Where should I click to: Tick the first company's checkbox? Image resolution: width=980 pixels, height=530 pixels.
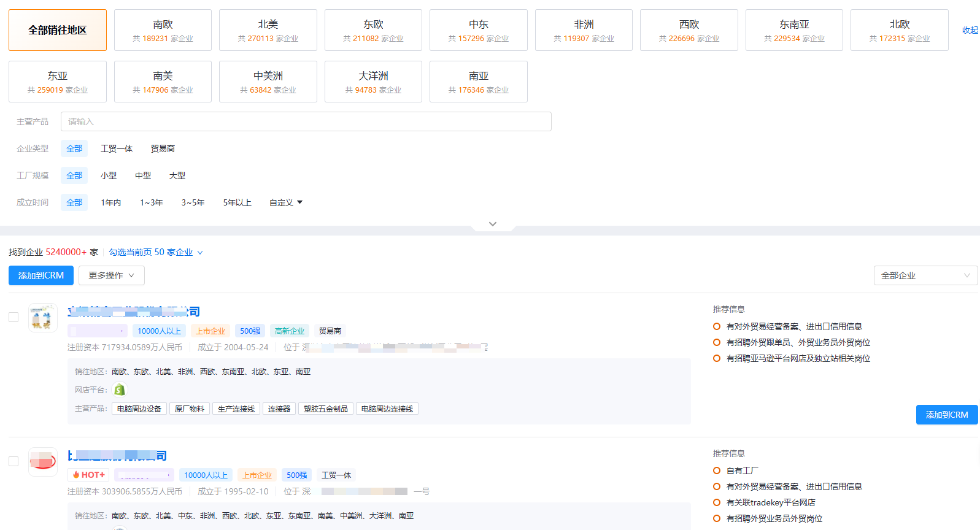(14, 317)
